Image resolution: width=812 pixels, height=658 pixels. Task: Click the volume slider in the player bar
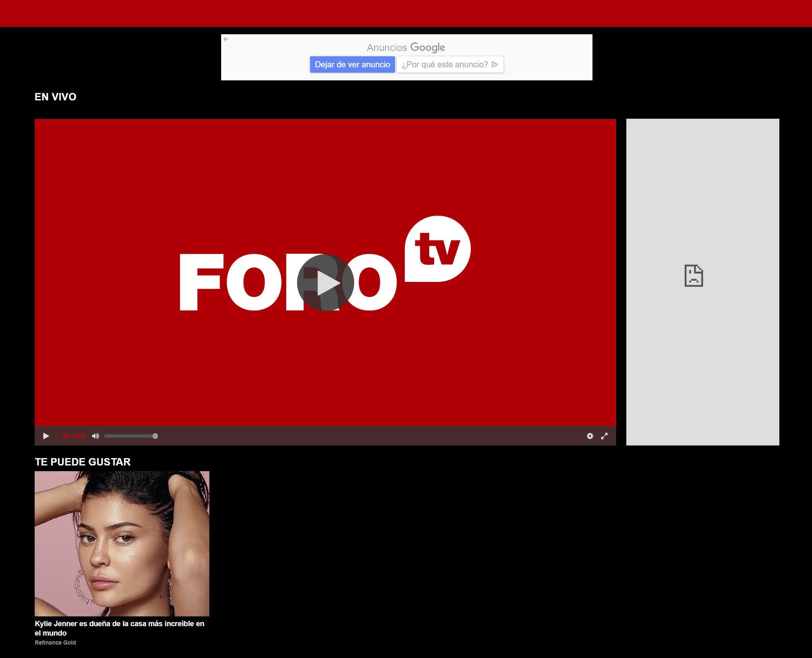tap(131, 436)
